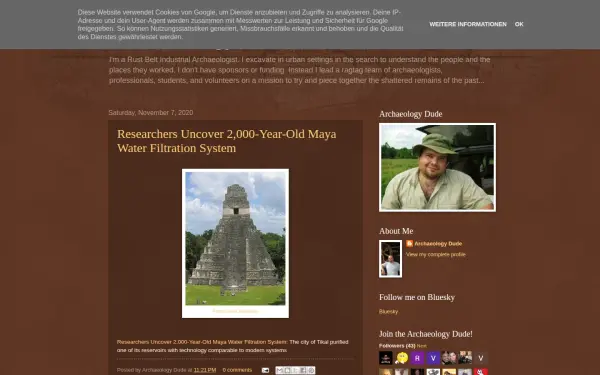Image resolution: width=600 pixels, height=375 pixels.
Task: Click the Share to Pinterest icon
Action: pos(311,370)
